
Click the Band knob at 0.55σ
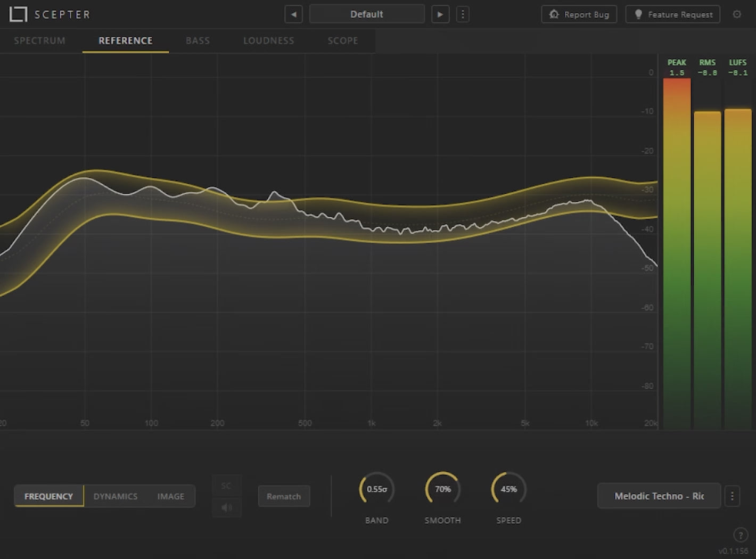(377, 489)
